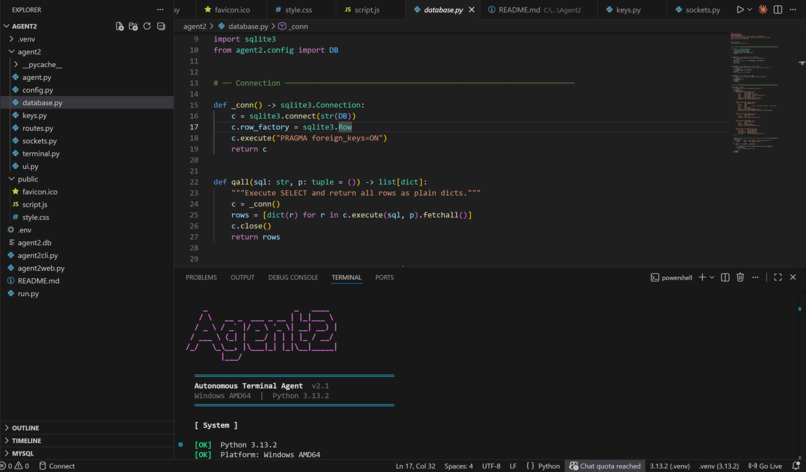Click the New File icon in Explorer
The image size is (806, 472).
coord(119,26)
